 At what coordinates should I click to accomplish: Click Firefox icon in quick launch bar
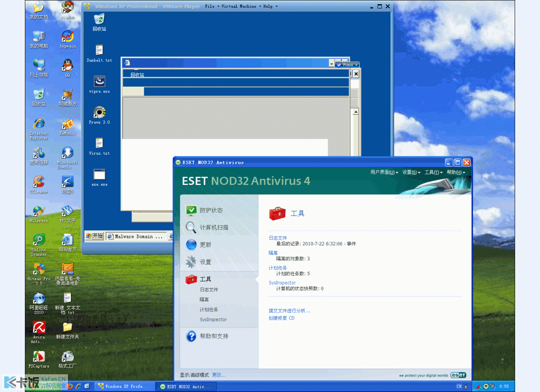pos(70,386)
